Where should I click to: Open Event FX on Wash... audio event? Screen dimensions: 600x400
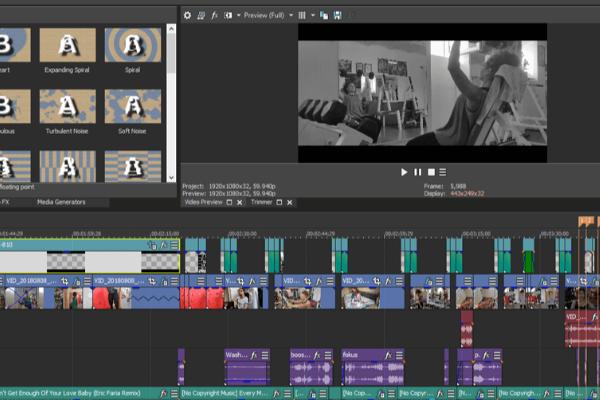point(254,356)
